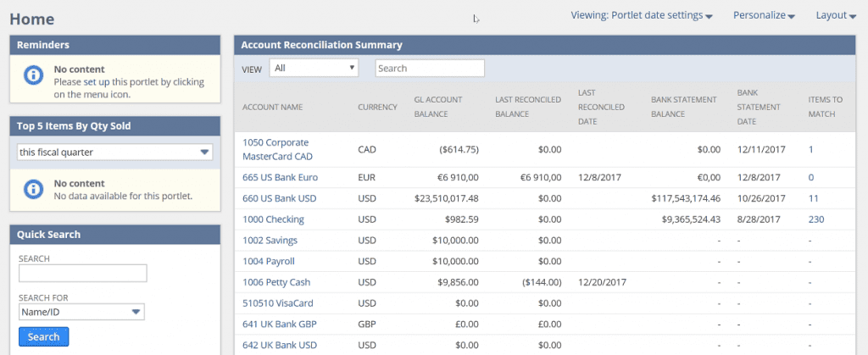Open the 665 US Bank Euro account
The image size is (868, 355).
coord(277,177)
